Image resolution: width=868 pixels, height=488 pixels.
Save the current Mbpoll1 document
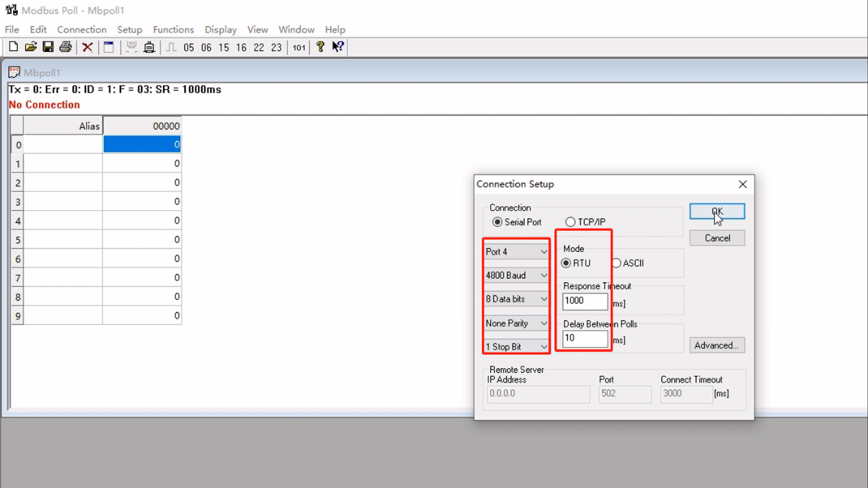[x=48, y=47]
